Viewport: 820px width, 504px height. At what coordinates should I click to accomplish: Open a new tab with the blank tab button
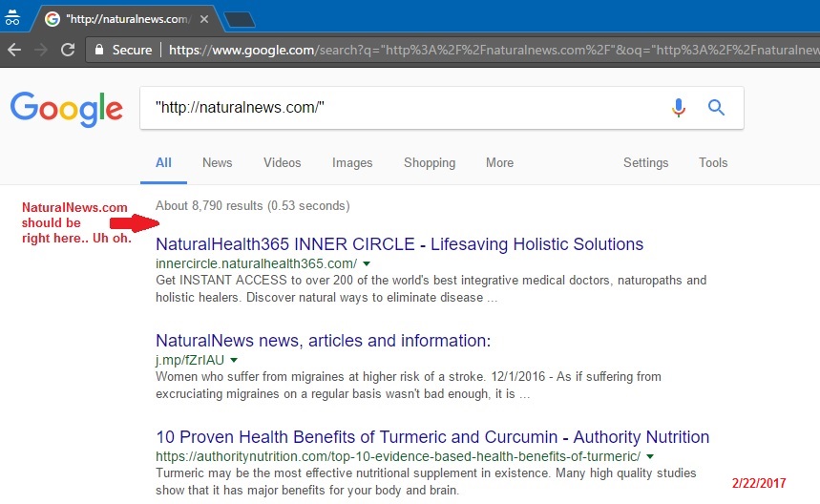240,20
